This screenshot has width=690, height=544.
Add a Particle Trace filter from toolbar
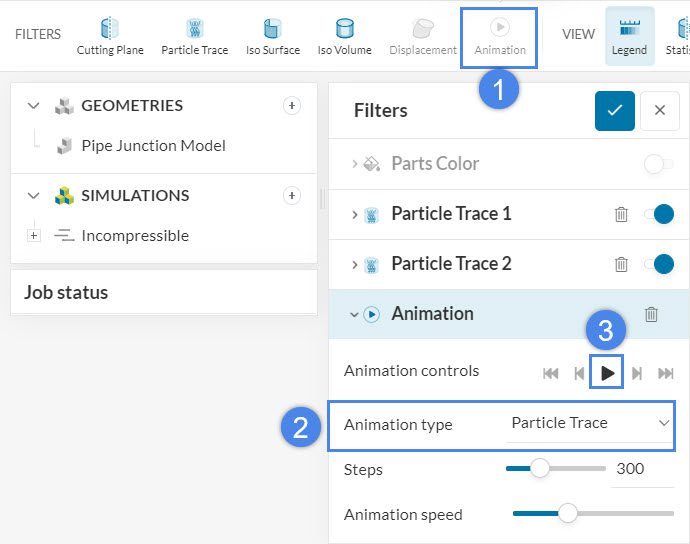pos(194,36)
